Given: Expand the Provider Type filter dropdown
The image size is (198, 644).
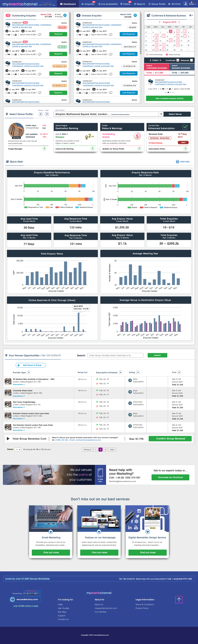Looking at the screenshot, I should point(29,373).
